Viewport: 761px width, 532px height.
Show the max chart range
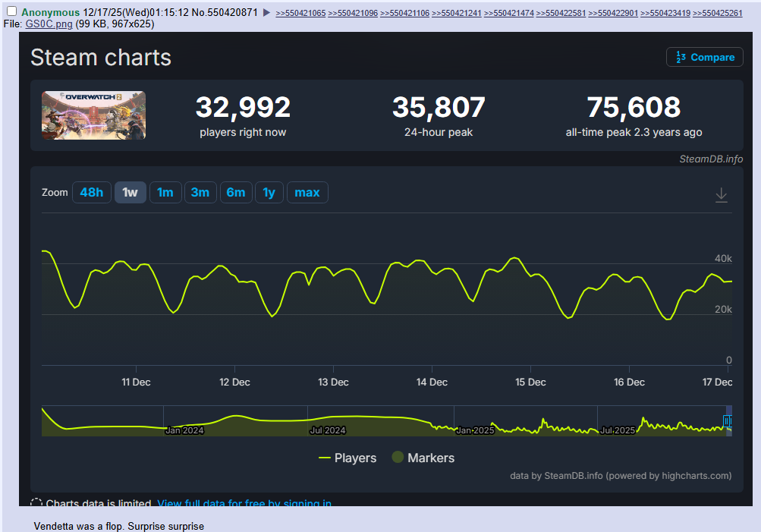[x=307, y=193]
